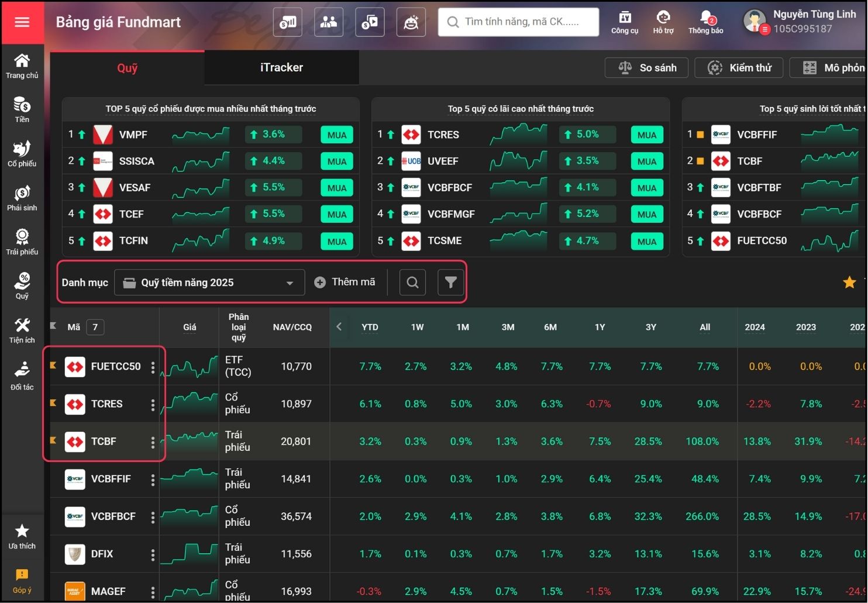868x603 pixels.
Task: Click MUA button for VCBFMGF
Action: [x=647, y=215]
